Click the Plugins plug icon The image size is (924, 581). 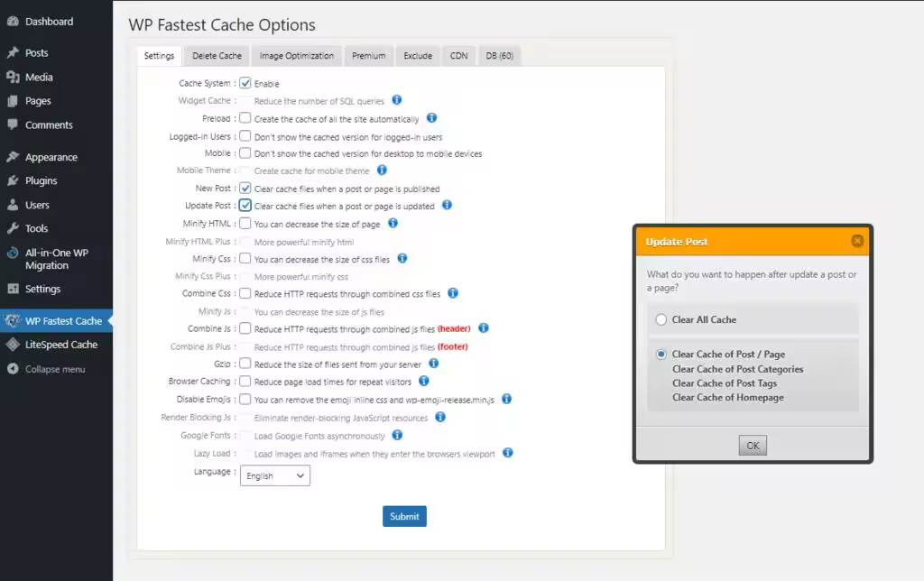(x=13, y=180)
